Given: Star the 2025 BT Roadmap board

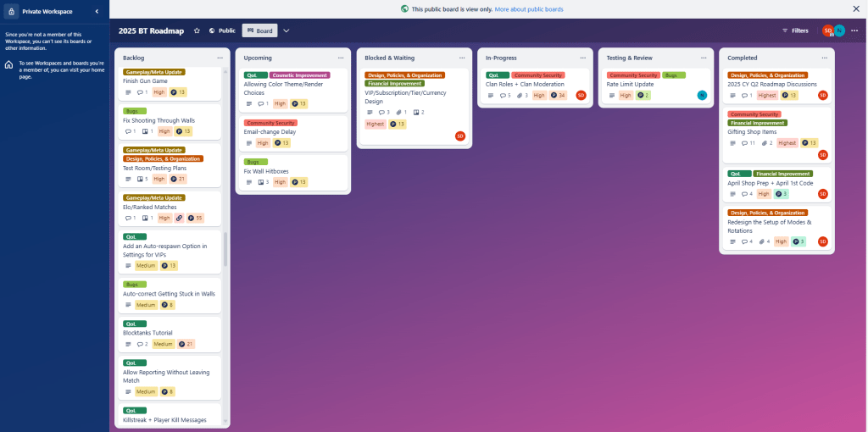Looking at the screenshot, I should [198, 30].
